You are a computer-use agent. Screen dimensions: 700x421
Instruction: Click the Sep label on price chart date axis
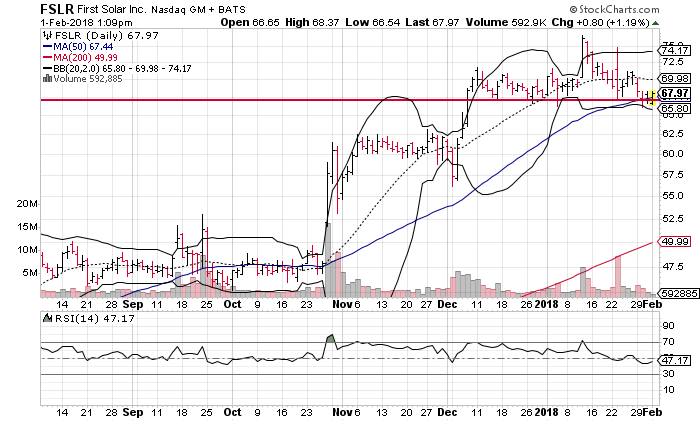tap(133, 304)
